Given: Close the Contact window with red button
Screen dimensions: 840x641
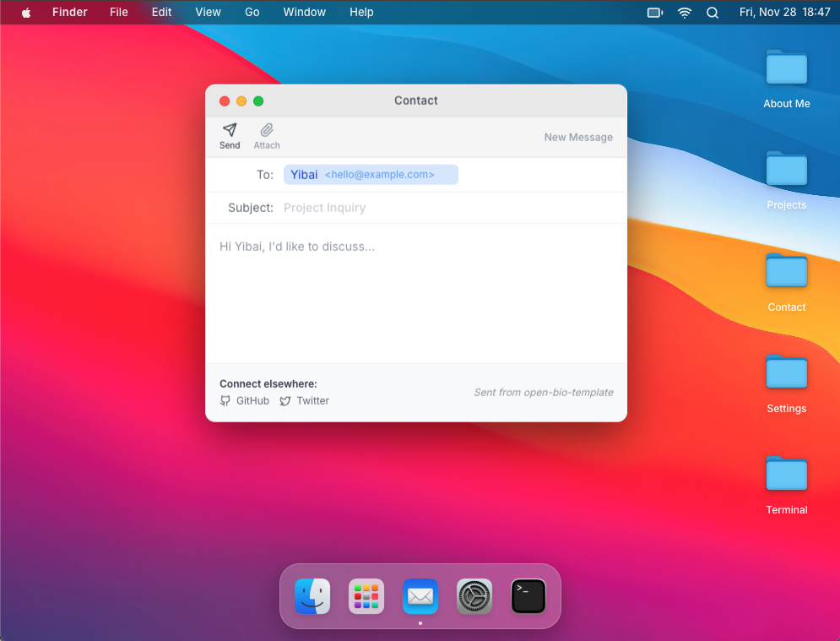Looking at the screenshot, I should pos(225,101).
